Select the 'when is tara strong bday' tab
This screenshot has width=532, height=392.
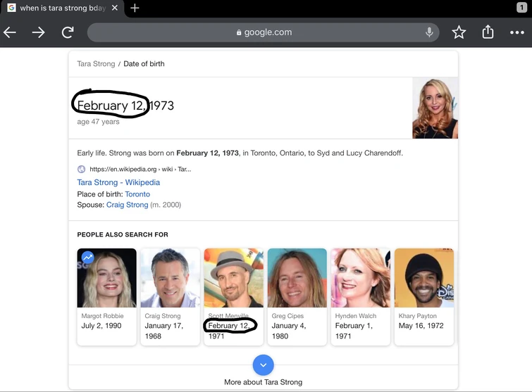63,8
